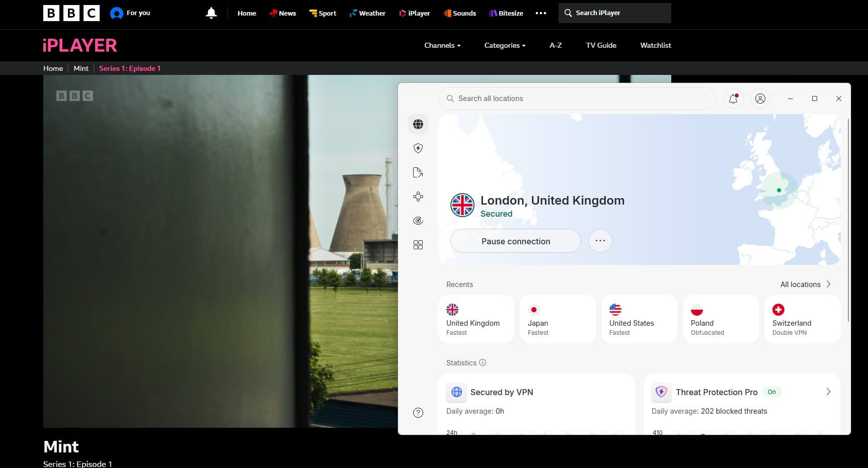Click the Secured by VPN globe icon

pyautogui.click(x=457, y=392)
